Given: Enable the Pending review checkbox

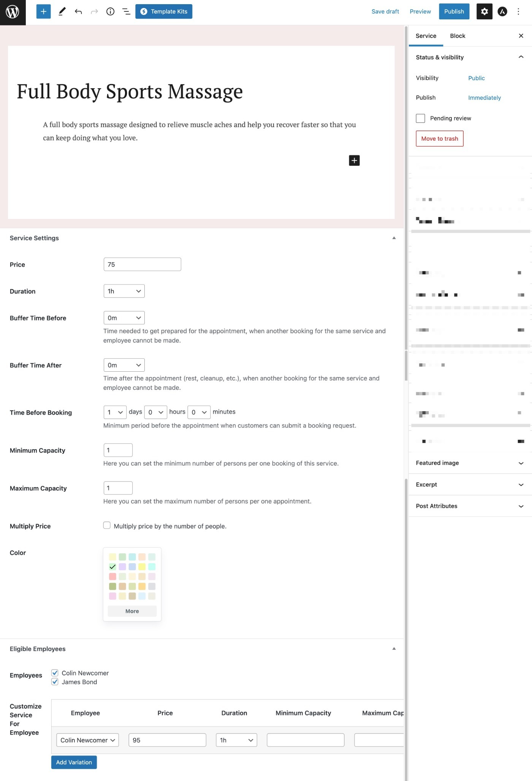Looking at the screenshot, I should click(x=420, y=118).
